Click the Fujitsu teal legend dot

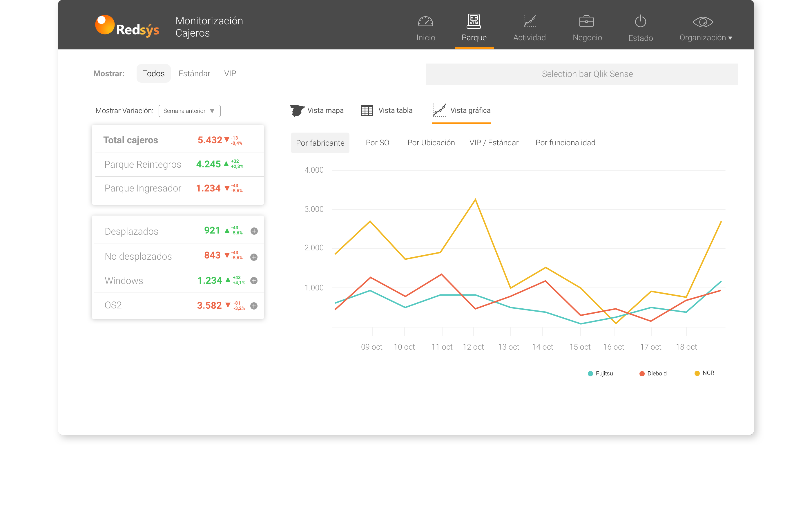pos(590,373)
